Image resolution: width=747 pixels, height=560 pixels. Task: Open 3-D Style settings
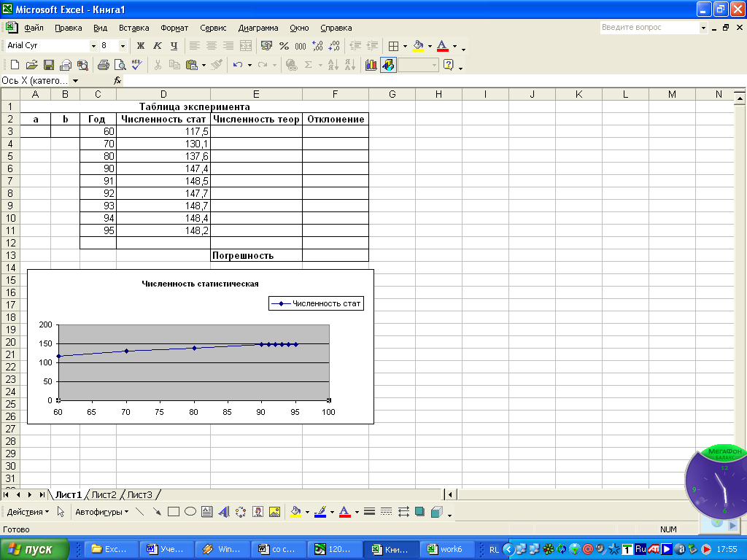tap(436, 512)
